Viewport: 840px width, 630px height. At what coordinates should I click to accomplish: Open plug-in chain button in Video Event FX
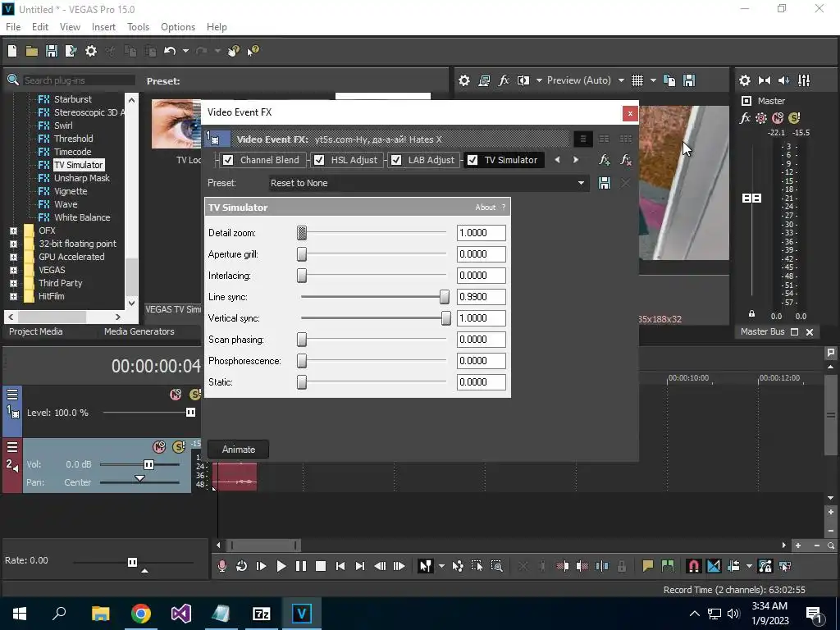pyautogui.click(x=605, y=160)
